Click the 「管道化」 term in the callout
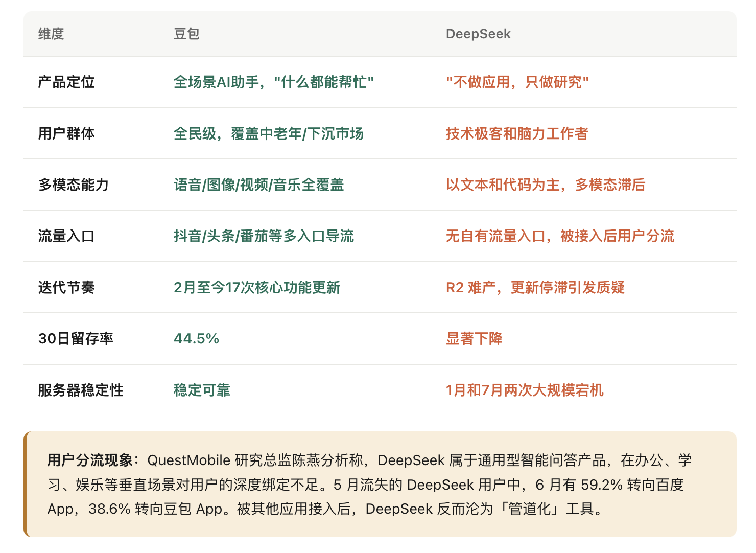Image resolution: width=756 pixels, height=553 pixels. coord(529,509)
